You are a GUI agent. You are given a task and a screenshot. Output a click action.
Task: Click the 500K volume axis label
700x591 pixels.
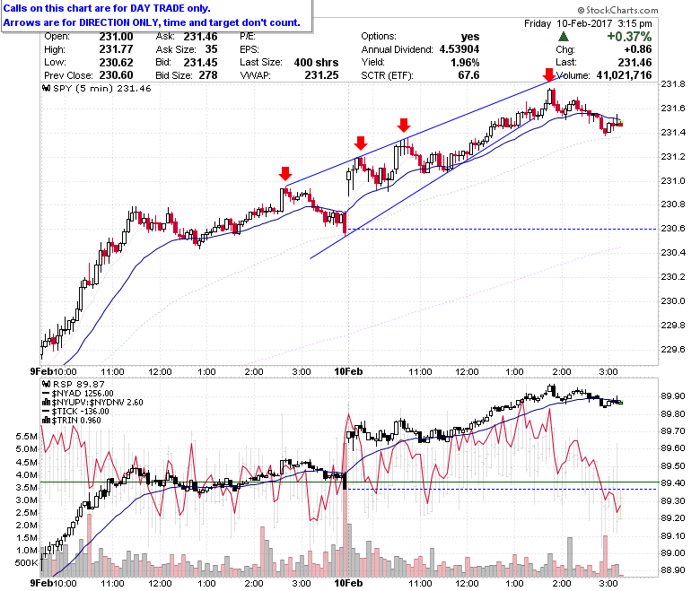click(x=26, y=562)
